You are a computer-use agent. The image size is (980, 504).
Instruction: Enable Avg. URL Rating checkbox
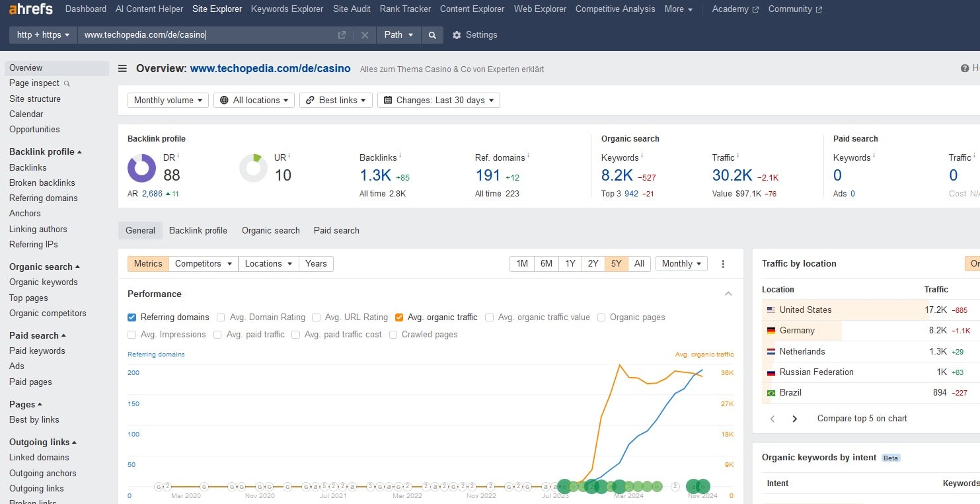[x=317, y=317]
